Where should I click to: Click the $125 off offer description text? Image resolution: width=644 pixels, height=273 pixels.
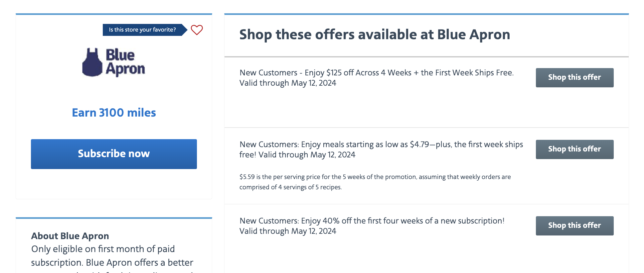click(376, 77)
